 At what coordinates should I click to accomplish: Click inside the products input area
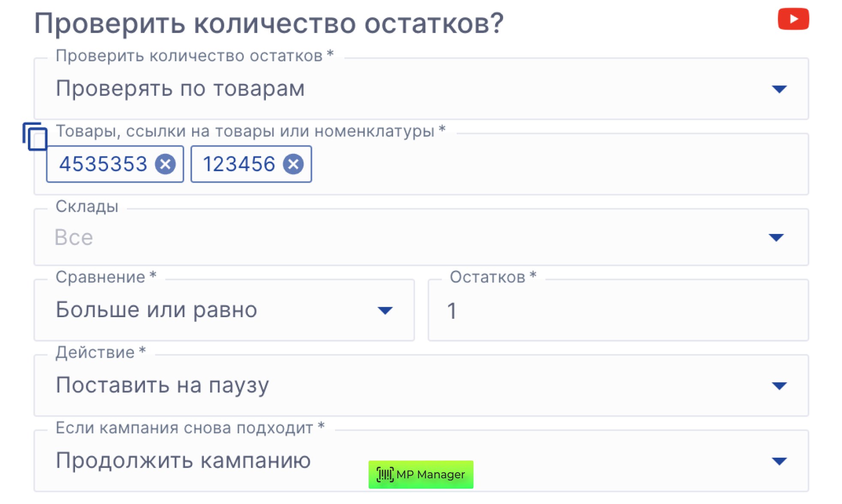(557, 165)
